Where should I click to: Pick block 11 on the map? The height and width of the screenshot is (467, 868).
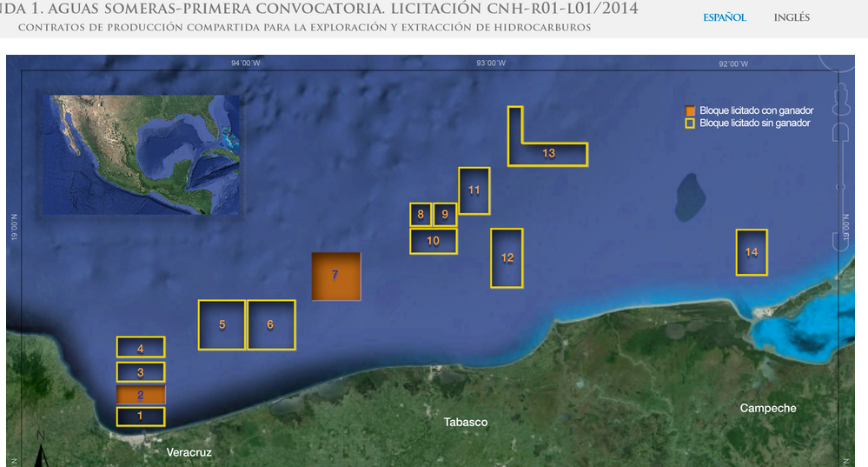pyautogui.click(x=474, y=190)
